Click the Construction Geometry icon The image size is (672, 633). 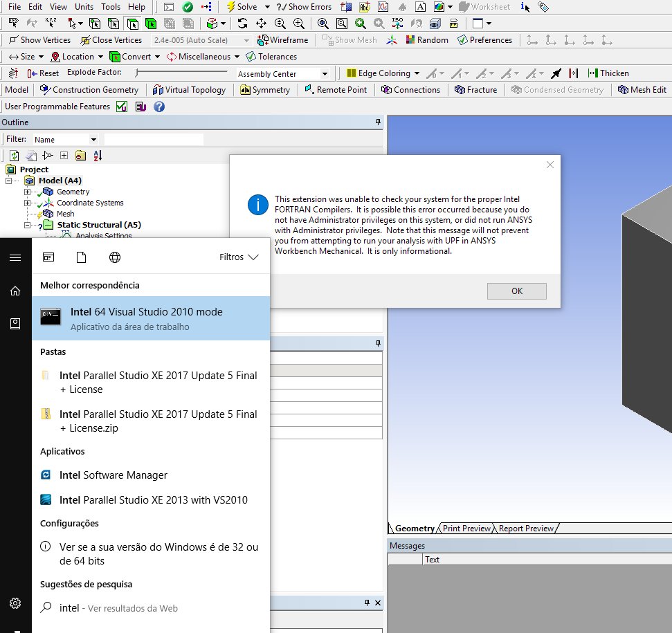[46, 90]
